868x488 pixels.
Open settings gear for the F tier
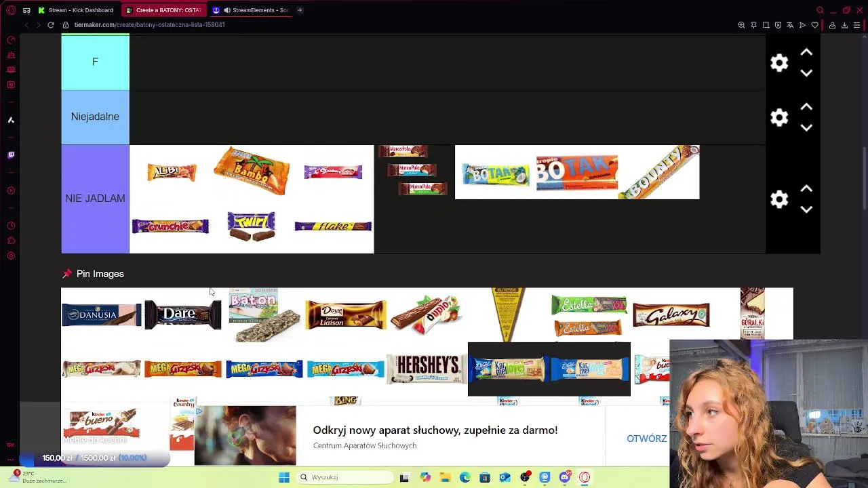click(779, 63)
